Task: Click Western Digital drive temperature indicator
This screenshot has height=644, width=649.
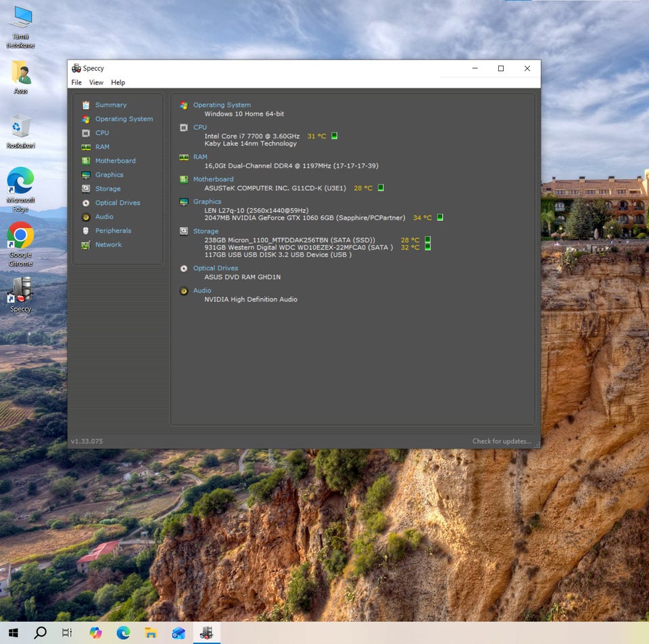Action: 428,247
